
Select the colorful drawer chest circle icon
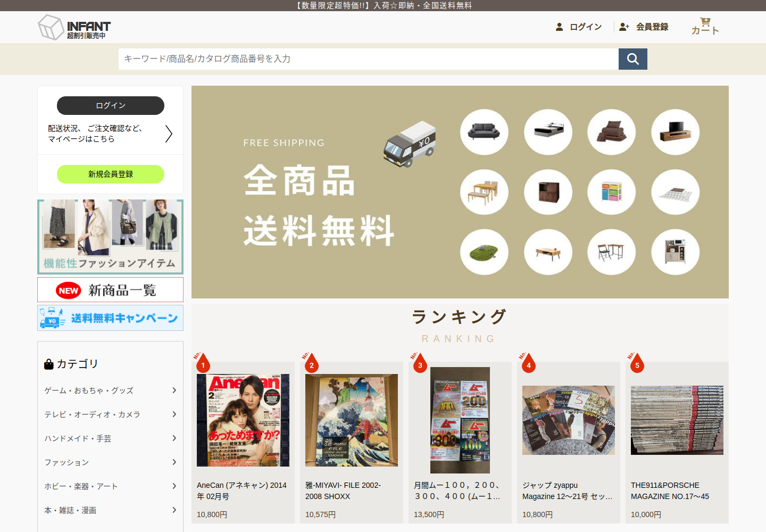(612, 192)
